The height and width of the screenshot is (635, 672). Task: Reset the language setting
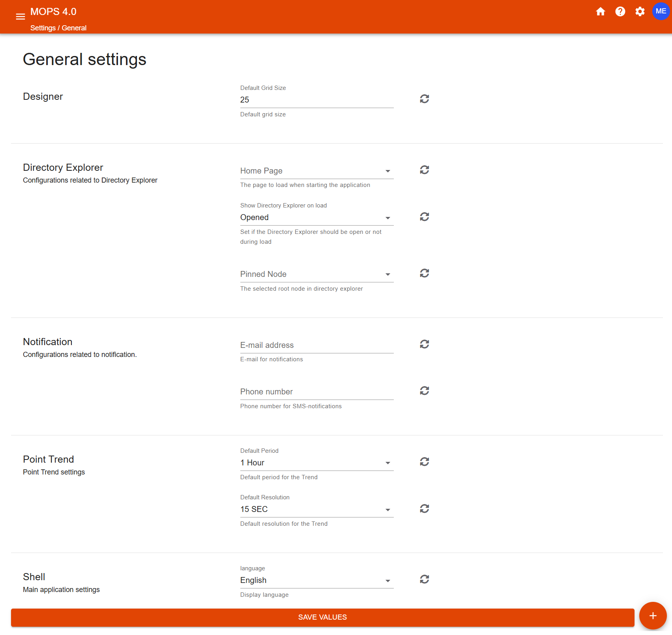[424, 579]
